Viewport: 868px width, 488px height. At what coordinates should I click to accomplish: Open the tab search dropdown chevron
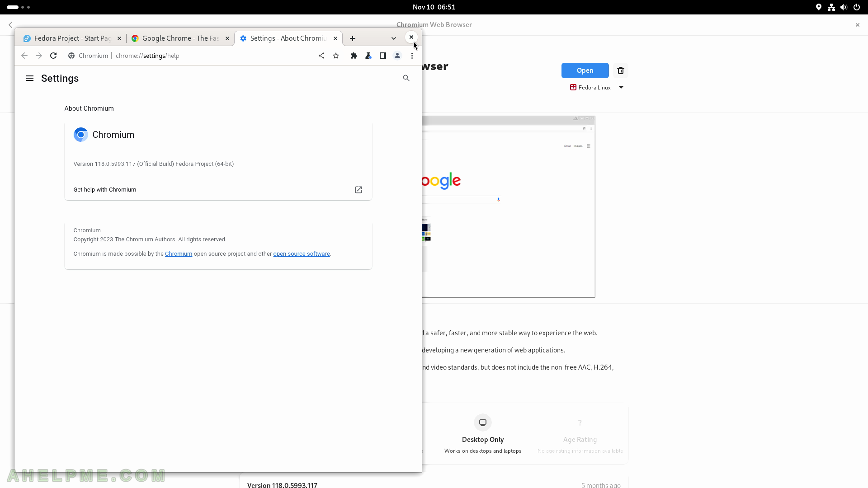tap(394, 38)
